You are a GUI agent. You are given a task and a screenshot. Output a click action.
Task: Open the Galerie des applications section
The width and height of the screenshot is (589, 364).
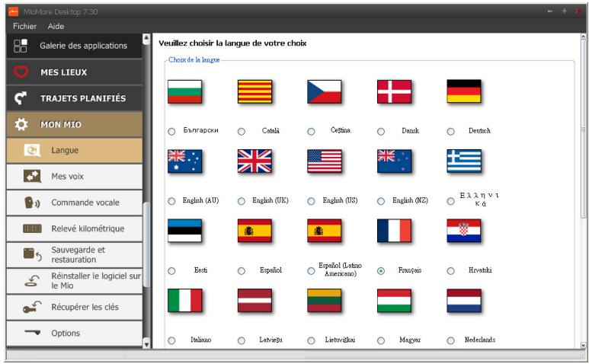click(75, 46)
